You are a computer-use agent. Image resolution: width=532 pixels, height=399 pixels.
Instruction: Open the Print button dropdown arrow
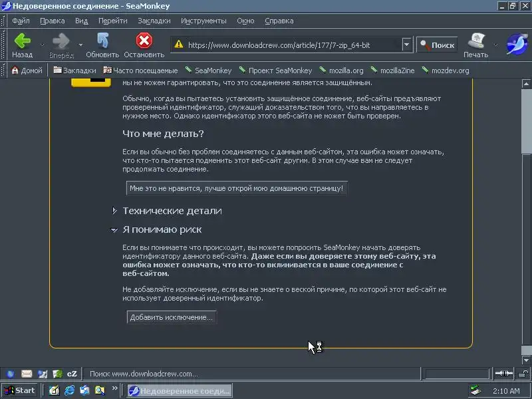pyautogui.click(x=495, y=45)
